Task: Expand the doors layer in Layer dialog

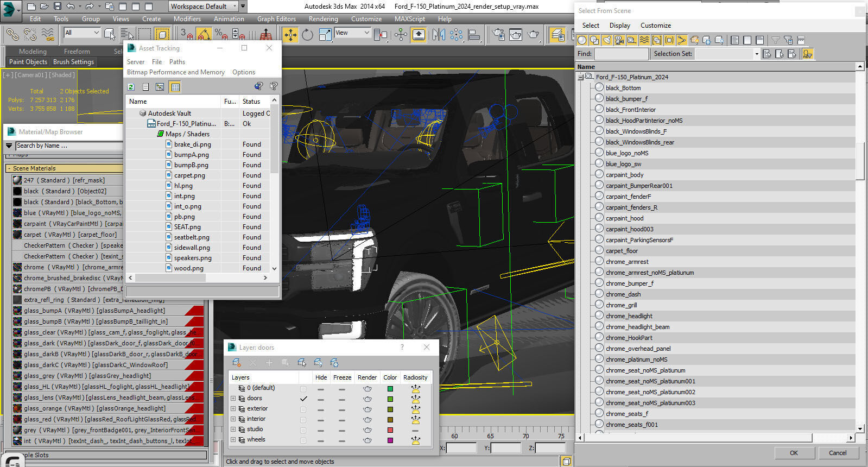Action: (233, 399)
